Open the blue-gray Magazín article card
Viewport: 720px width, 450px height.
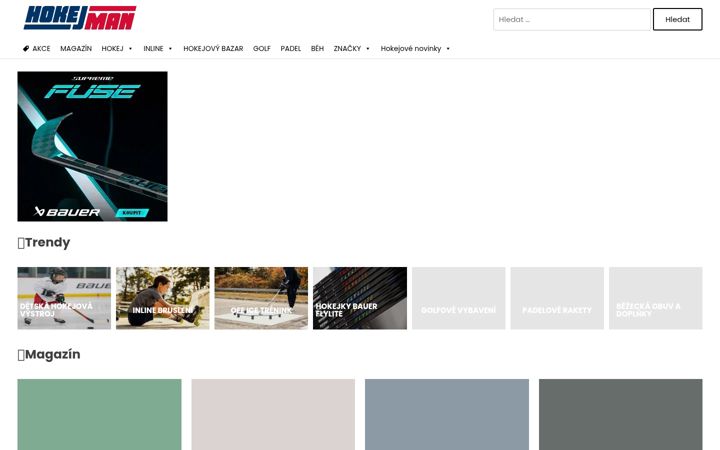tap(447, 414)
